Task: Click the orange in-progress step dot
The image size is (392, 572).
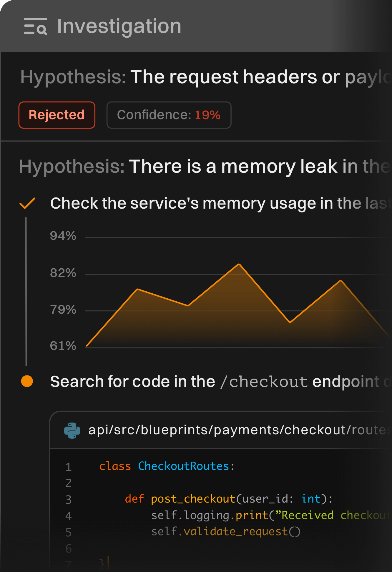Action: pos(27,381)
